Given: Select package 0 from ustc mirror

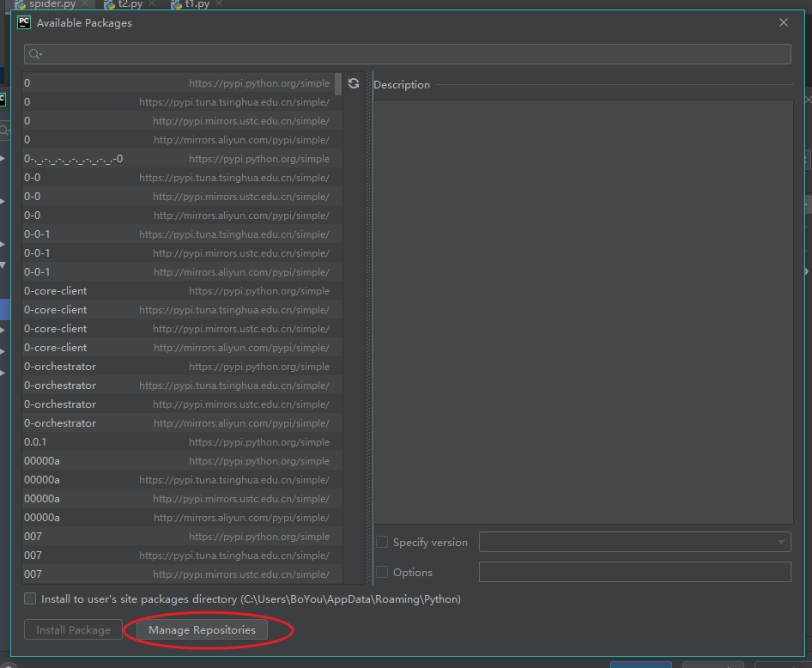Looking at the screenshot, I should pyautogui.click(x=182, y=121).
